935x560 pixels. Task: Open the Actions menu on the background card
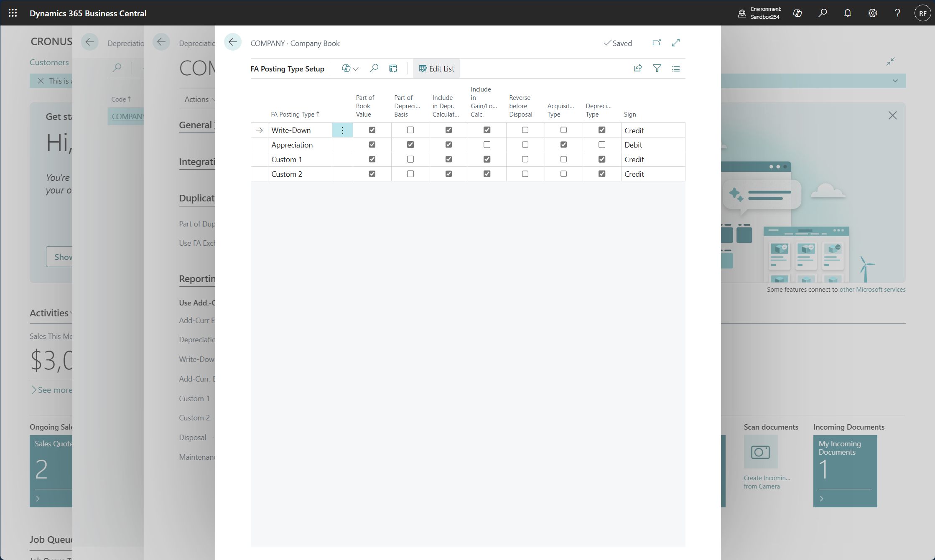(199, 99)
